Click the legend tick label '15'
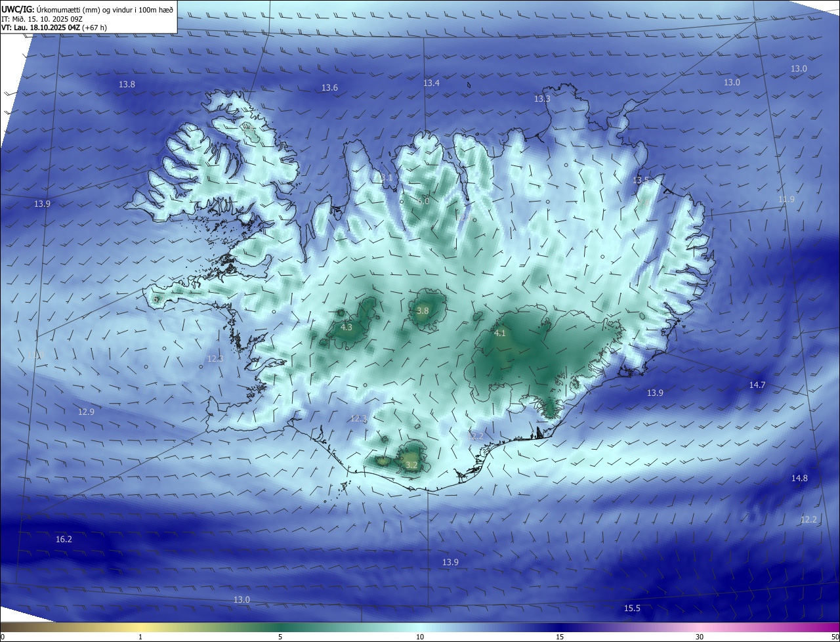Screen dimensions: 840x642 (560, 637)
